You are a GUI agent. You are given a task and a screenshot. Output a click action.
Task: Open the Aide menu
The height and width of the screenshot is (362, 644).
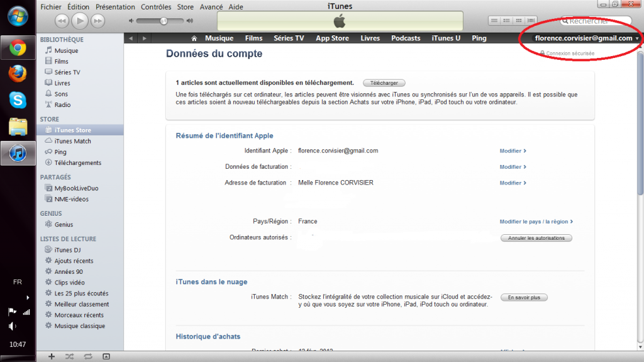tap(236, 6)
